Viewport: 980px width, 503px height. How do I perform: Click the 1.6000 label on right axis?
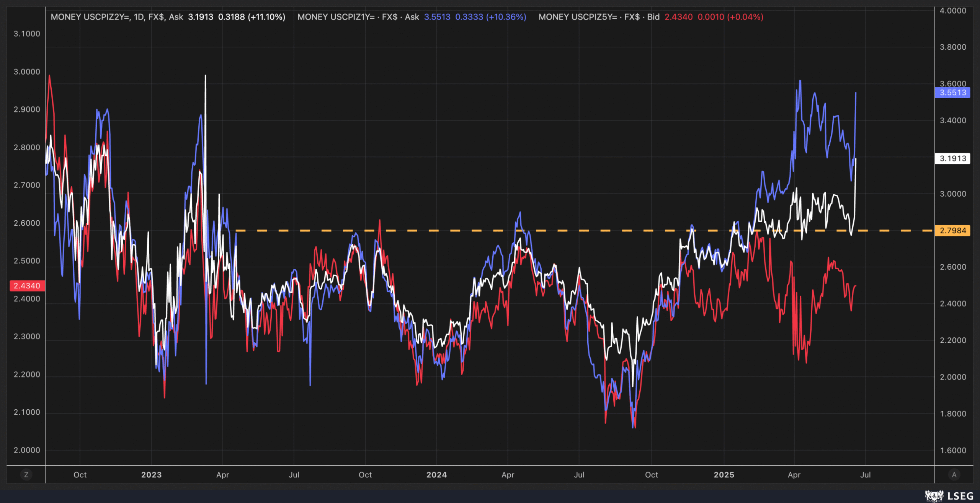coord(953,451)
